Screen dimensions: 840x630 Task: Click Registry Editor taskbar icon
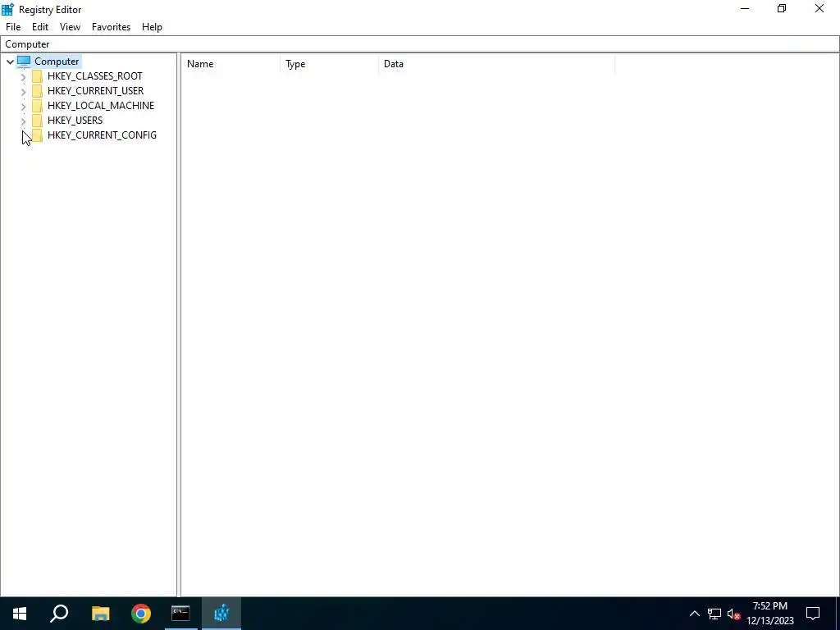click(x=221, y=614)
